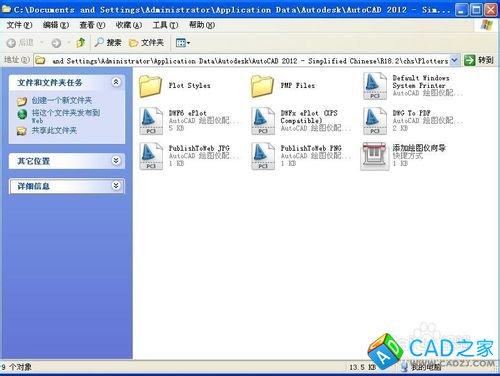Expand the address bar dropdown arrow

454,60
